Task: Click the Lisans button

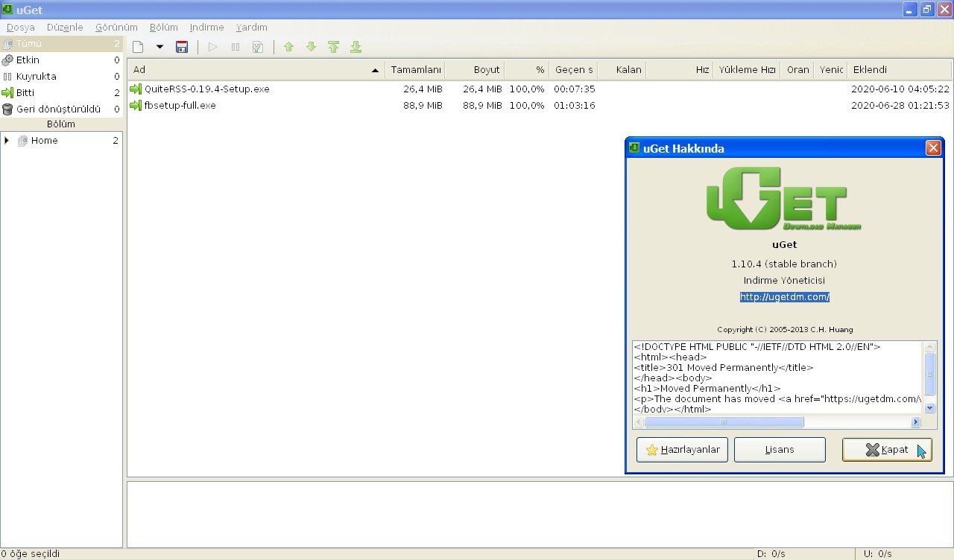Action: (x=780, y=450)
